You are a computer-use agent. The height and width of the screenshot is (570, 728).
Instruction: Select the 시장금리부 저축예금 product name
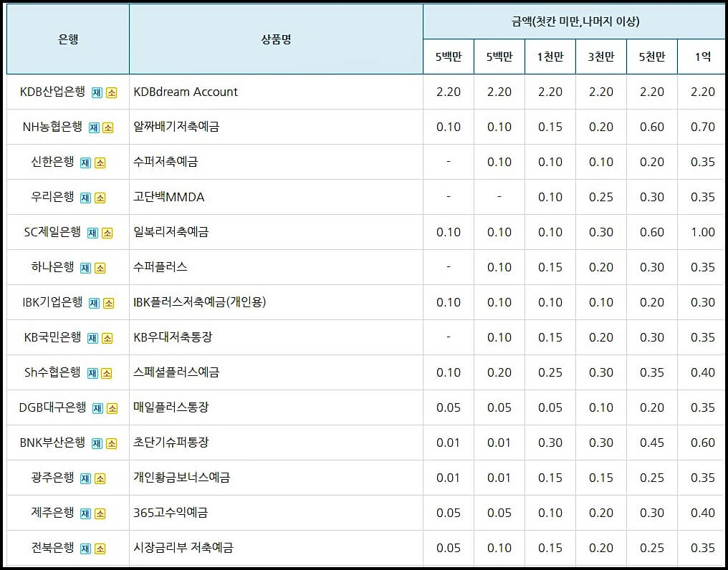coord(183,548)
